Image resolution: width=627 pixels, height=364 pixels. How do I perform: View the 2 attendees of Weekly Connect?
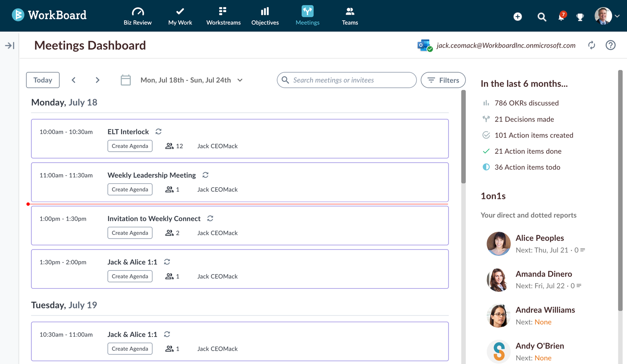click(172, 233)
